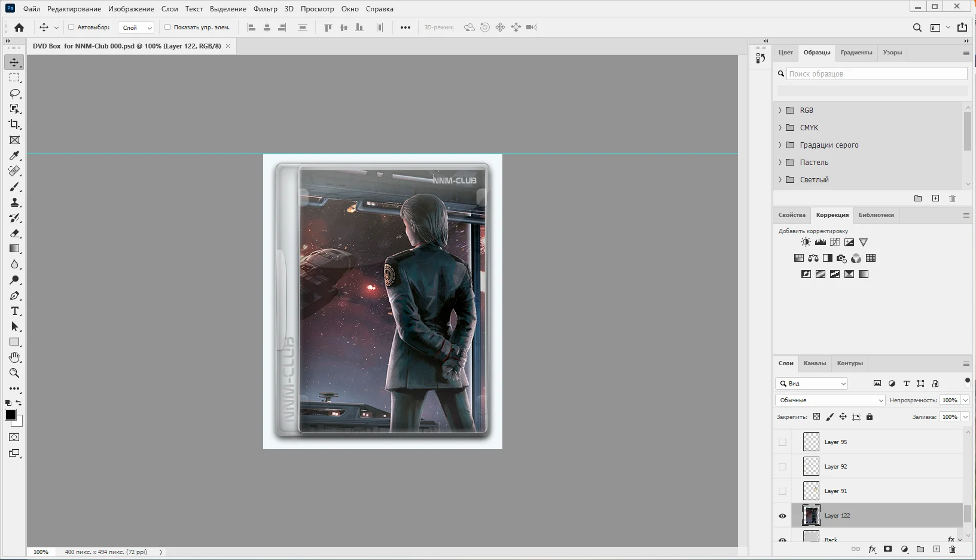Select the Blur tool
Screen dimensions: 976x560
(x=14, y=264)
